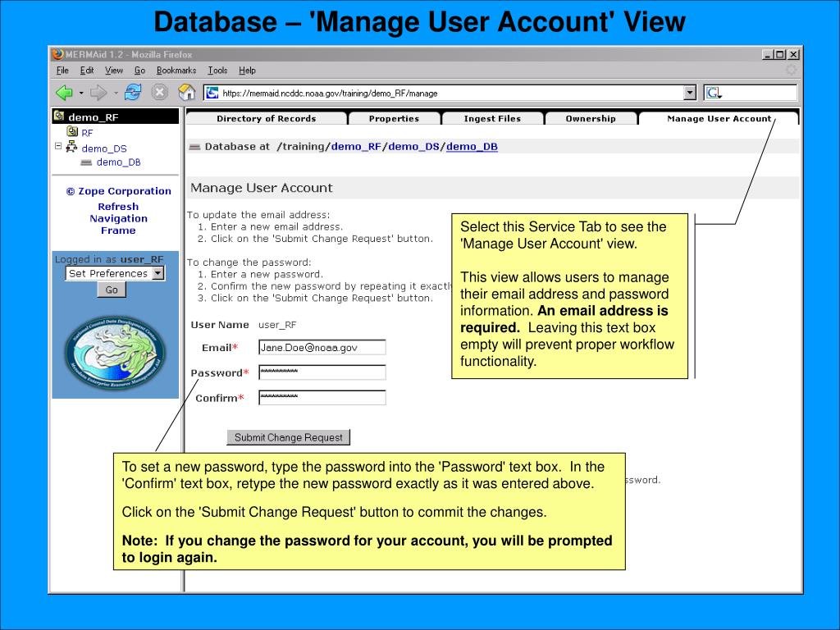Click the demo_DS data source icon
The image size is (840, 630).
tap(71, 147)
